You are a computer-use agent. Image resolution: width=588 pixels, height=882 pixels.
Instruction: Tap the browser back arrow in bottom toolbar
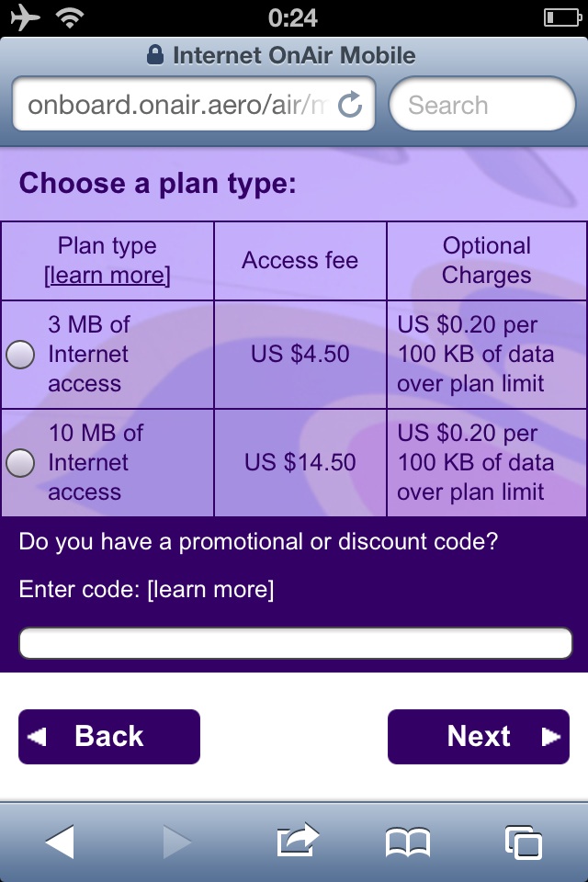(x=60, y=842)
